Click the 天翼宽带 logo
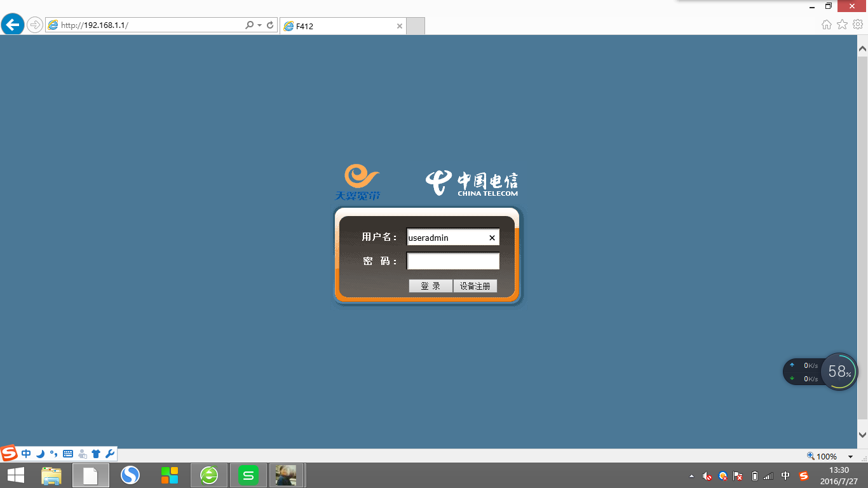Image resolution: width=868 pixels, height=488 pixels. pos(358,182)
